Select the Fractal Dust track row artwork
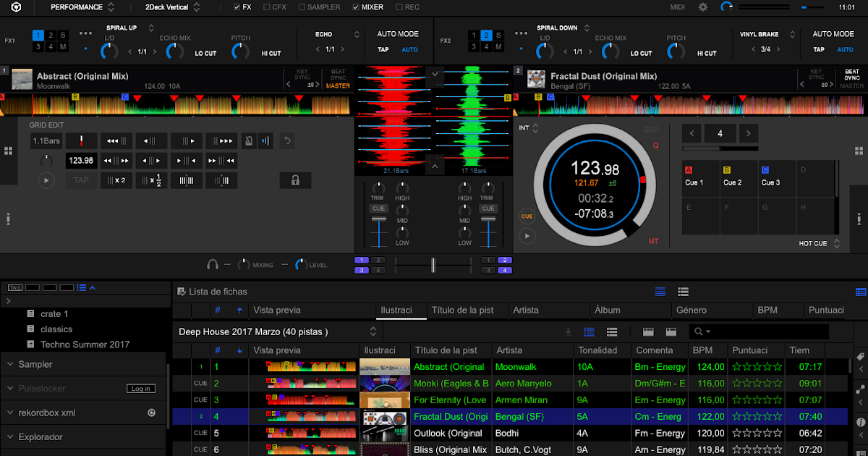Image resolution: width=868 pixels, height=456 pixels. click(x=385, y=417)
